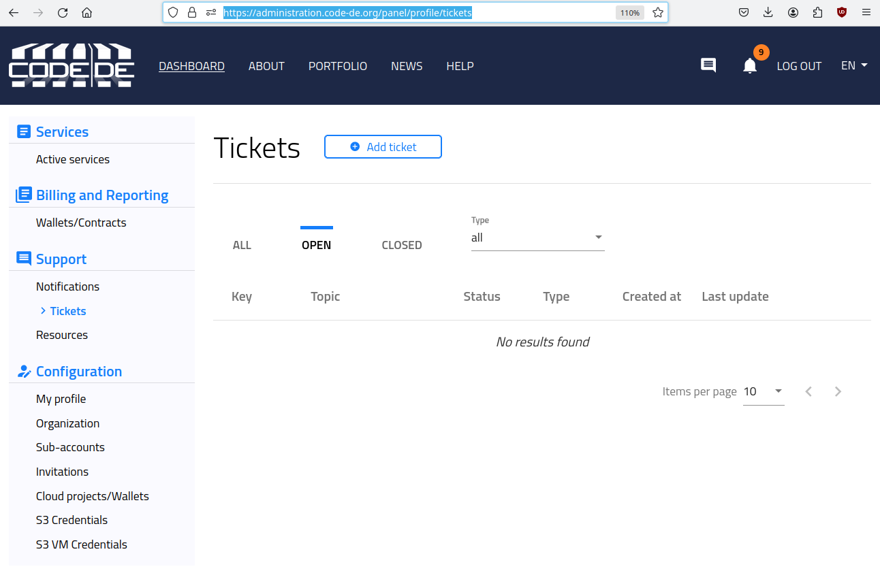Open the Type filter dropdown
This screenshot has width=880, height=588.
click(538, 238)
